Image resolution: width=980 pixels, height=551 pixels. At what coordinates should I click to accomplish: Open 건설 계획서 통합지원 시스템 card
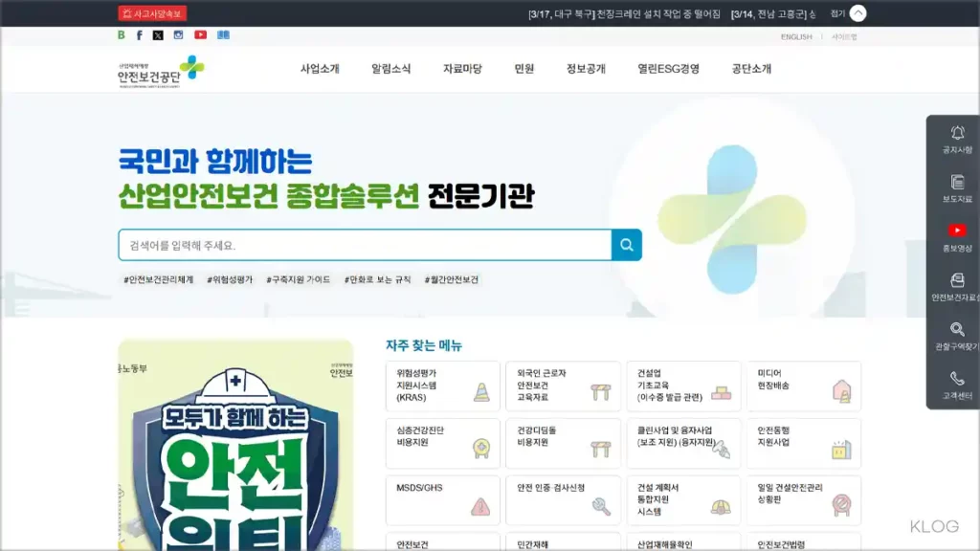tap(683, 500)
